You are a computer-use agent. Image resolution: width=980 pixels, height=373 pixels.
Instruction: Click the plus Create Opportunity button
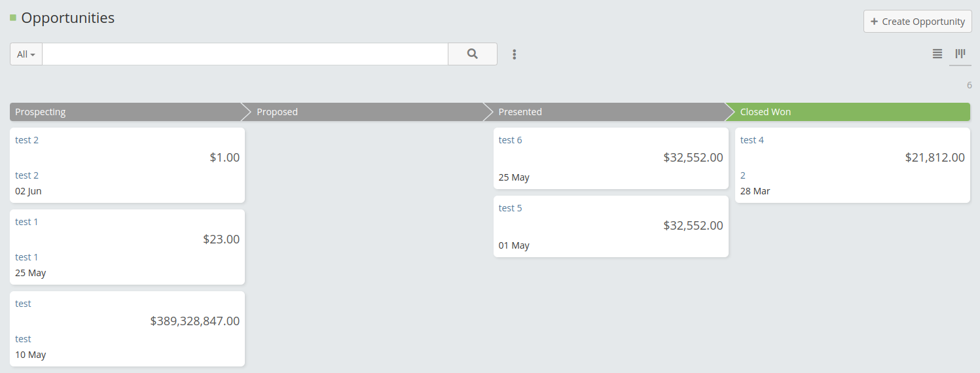(x=917, y=22)
